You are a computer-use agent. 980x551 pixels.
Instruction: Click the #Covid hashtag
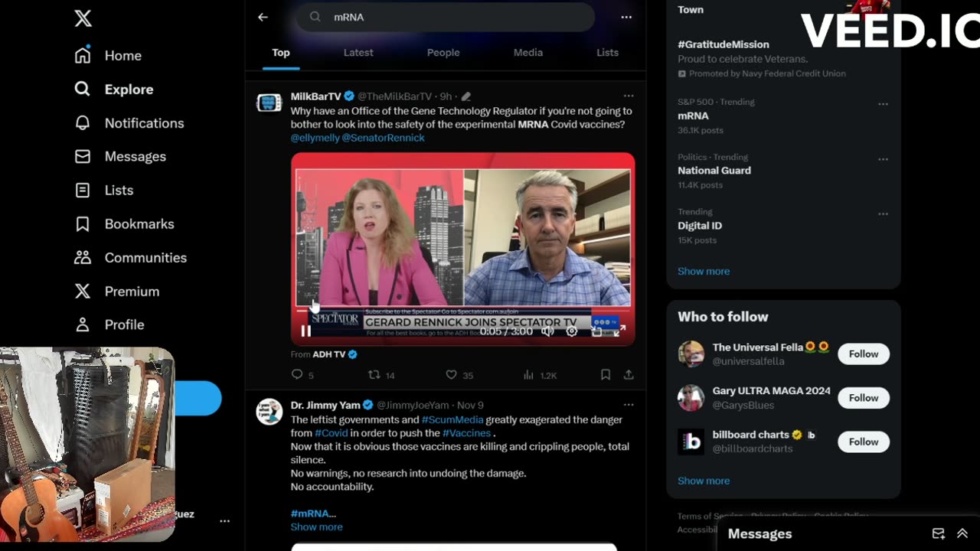(331, 433)
